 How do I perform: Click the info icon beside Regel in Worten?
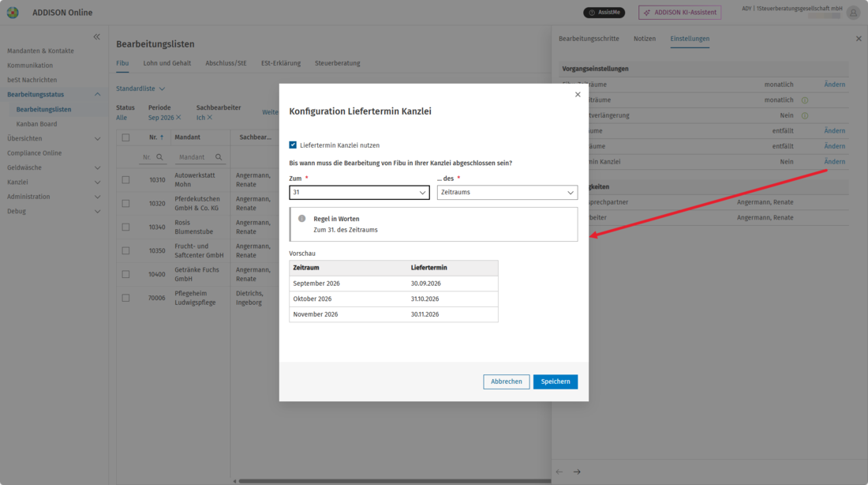[301, 218]
